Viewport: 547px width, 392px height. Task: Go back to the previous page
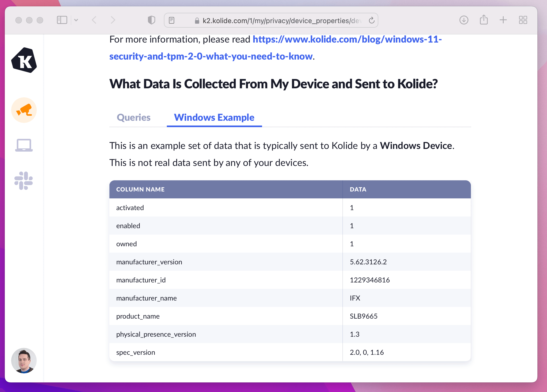[x=94, y=20]
